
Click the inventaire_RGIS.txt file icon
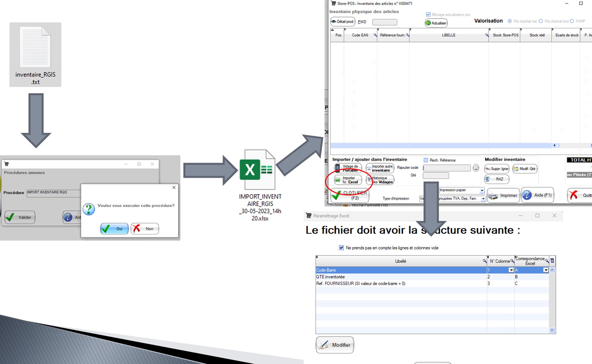tap(35, 48)
